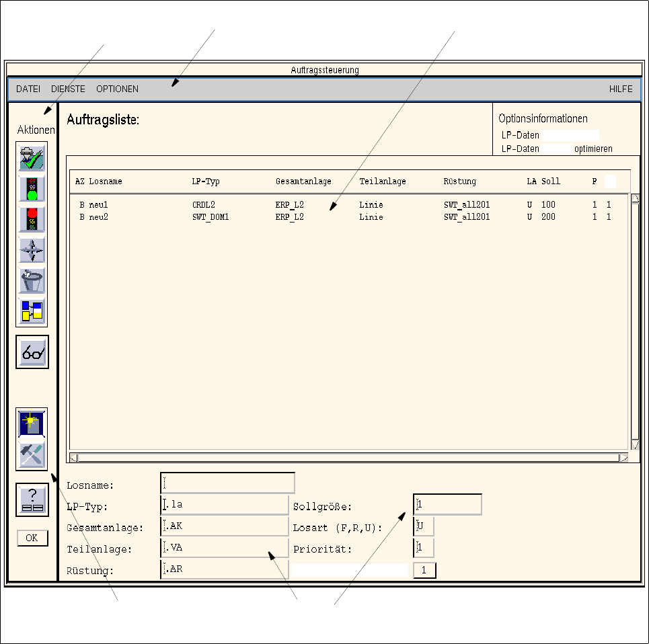
Task: Click the four-way arrows move icon
Action: 32,249
